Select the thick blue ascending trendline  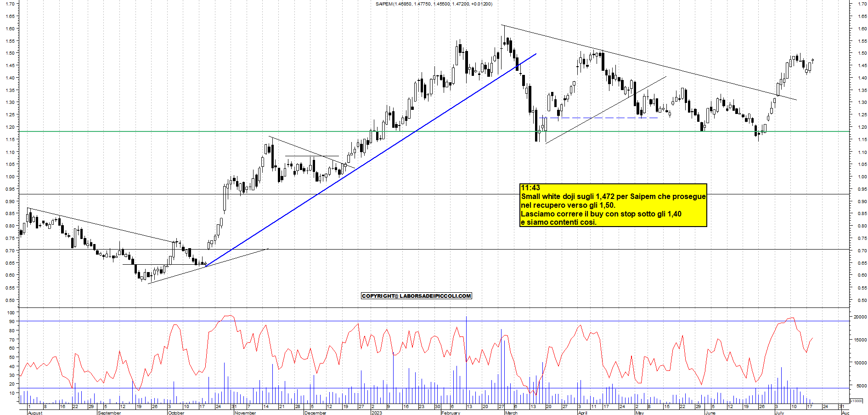[x=371, y=160]
